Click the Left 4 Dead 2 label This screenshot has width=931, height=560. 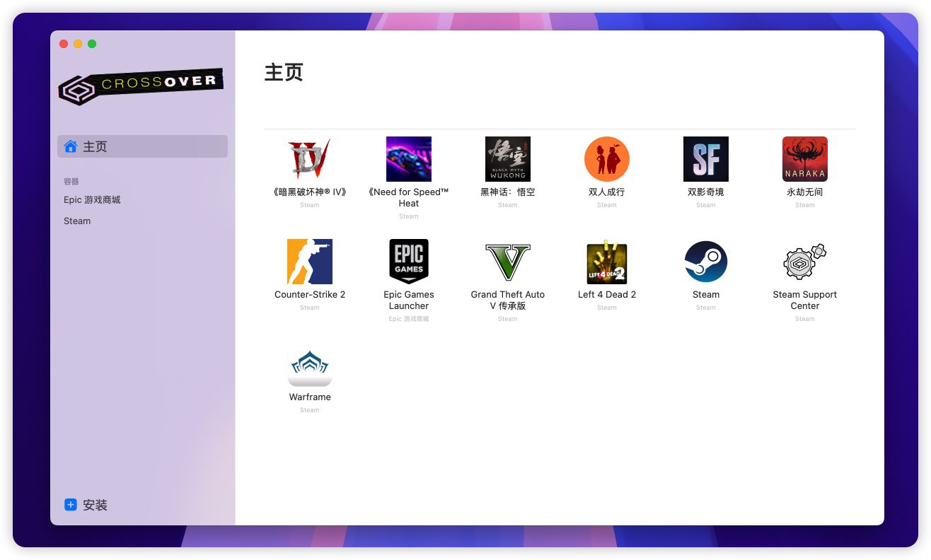coord(607,295)
